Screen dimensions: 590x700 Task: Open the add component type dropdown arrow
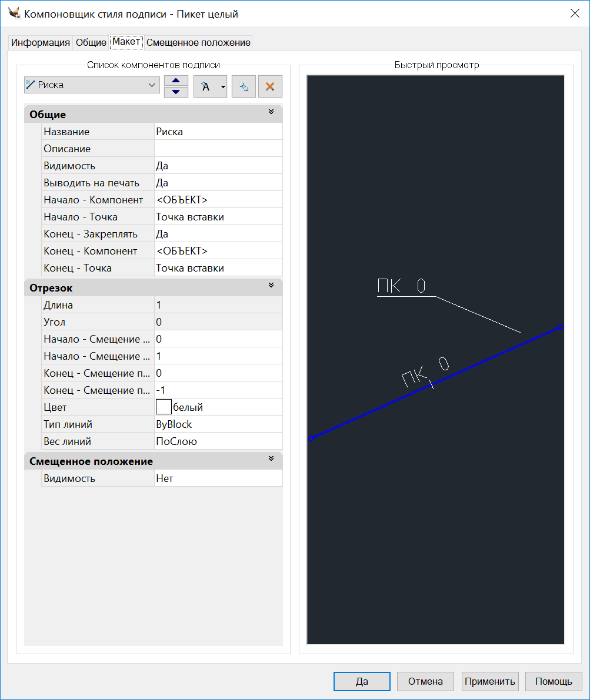coord(223,86)
